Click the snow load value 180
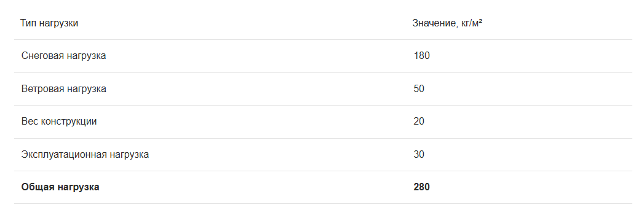 pos(421,56)
